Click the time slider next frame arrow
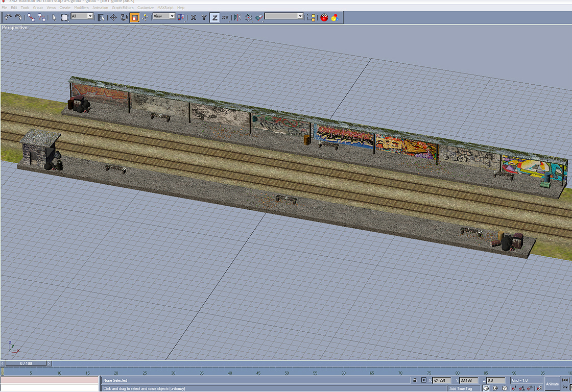The width and height of the screenshot is (572, 392). point(49,363)
